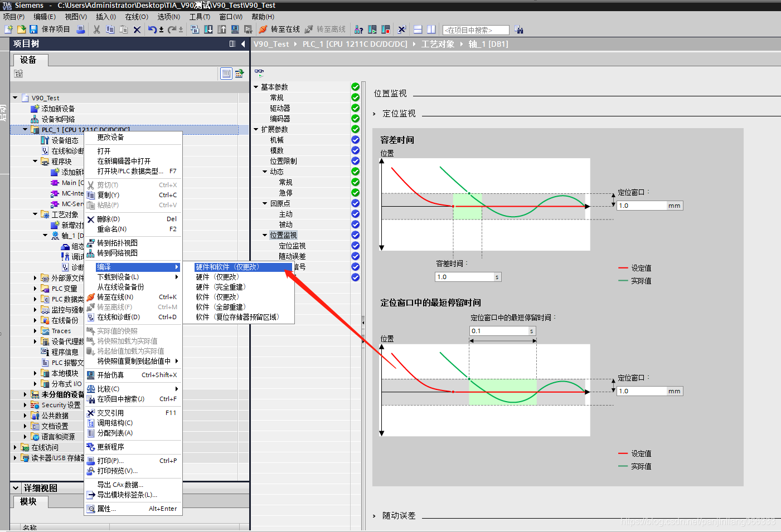Choose 软件（复位存储器预留区域）option
Screen dimensions: 781x532
[x=238, y=317]
